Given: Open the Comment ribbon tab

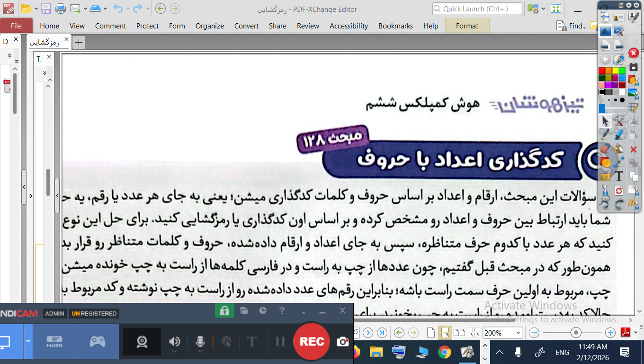Looking at the screenshot, I should pyautogui.click(x=110, y=26).
